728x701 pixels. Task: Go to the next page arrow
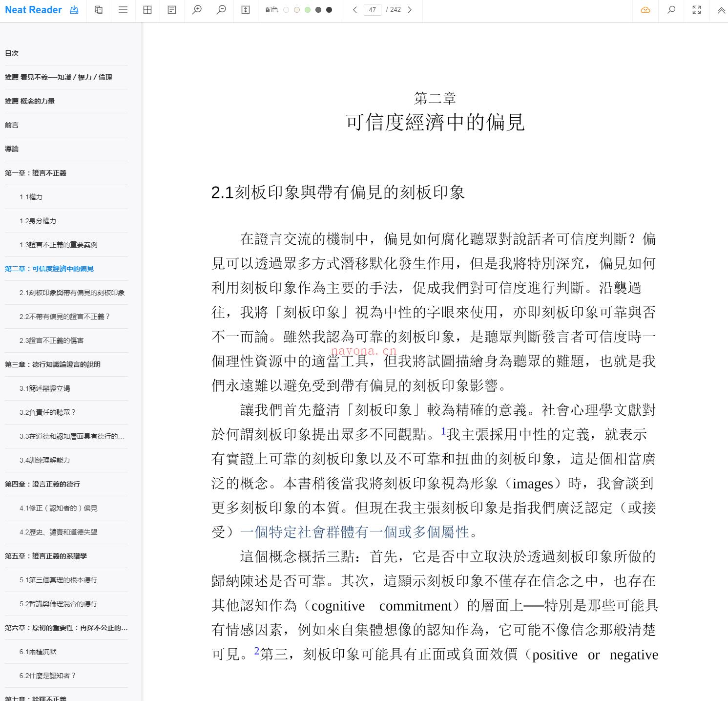(410, 10)
